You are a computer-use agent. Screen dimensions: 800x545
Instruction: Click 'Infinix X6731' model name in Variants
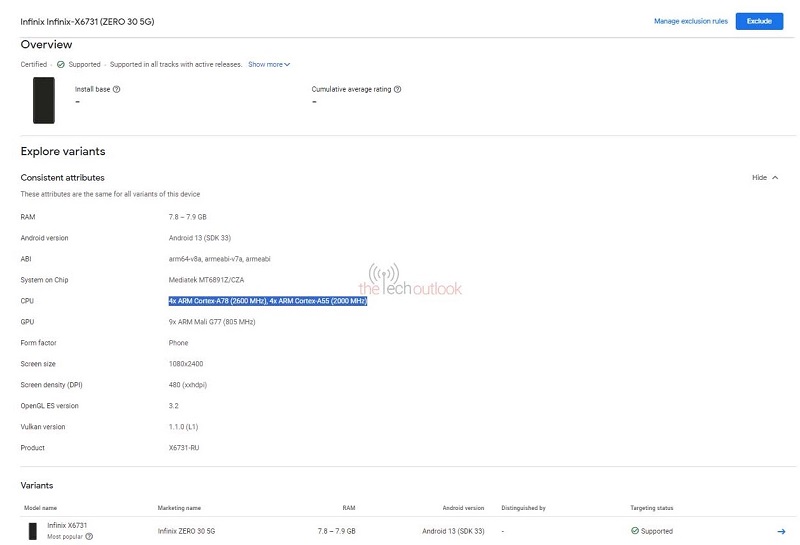pos(67,525)
